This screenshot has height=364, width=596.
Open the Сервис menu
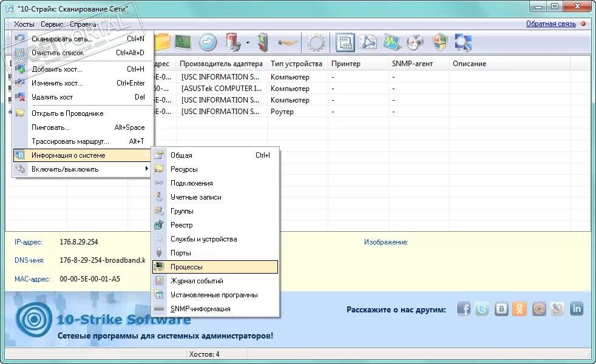tap(52, 24)
